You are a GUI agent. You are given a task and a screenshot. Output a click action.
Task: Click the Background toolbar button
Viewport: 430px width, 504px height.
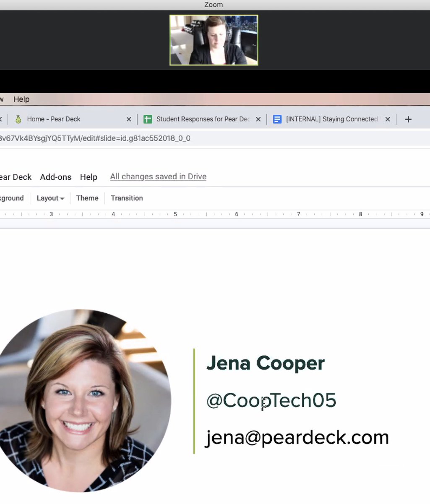pyautogui.click(x=12, y=198)
